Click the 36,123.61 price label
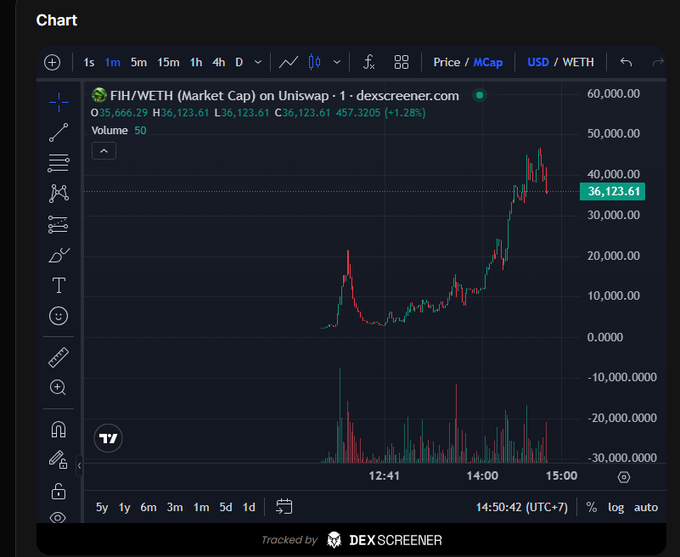The height and width of the screenshot is (557, 680). tap(612, 191)
